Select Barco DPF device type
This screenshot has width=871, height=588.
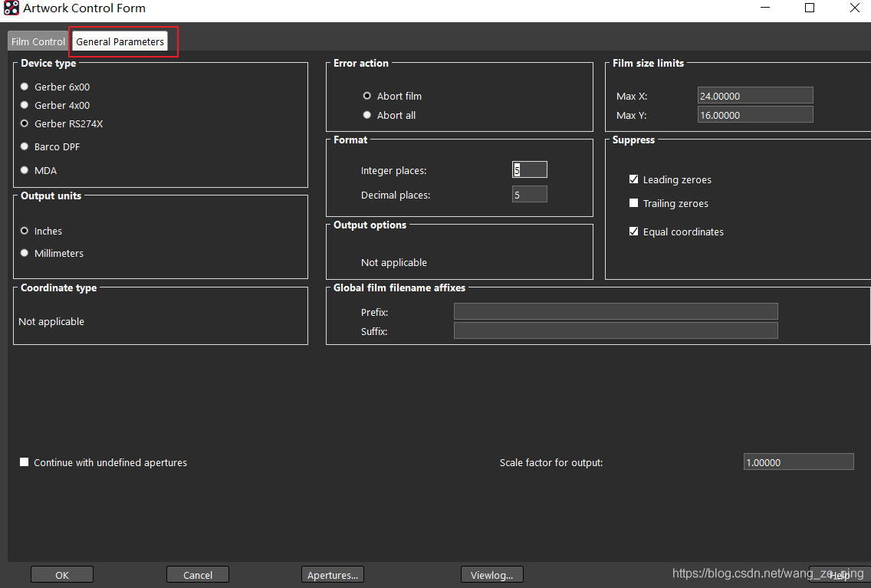coord(25,146)
